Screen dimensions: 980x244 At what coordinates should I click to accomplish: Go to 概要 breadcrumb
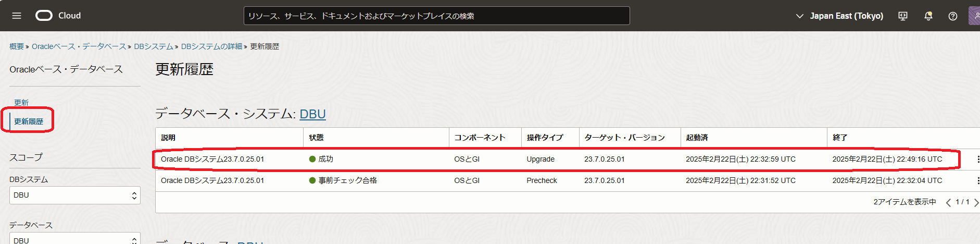[17, 46]
